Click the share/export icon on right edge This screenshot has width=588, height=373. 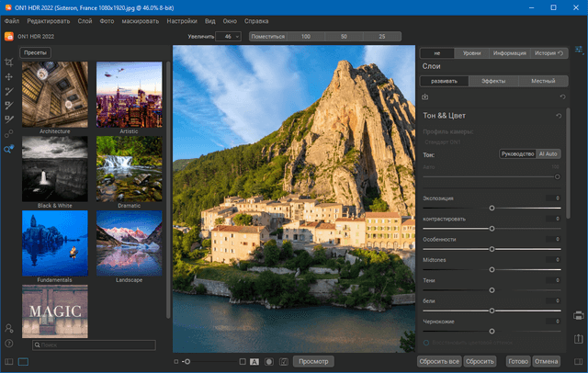click(x=579, y=339)
